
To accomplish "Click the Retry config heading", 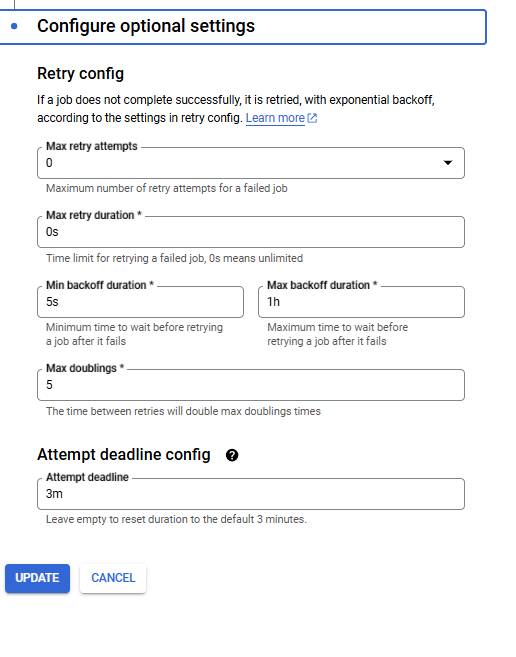I will [80, 74].
